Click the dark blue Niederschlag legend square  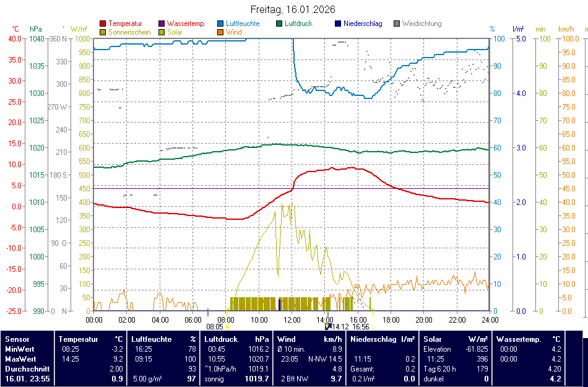[x=338, y=24]
